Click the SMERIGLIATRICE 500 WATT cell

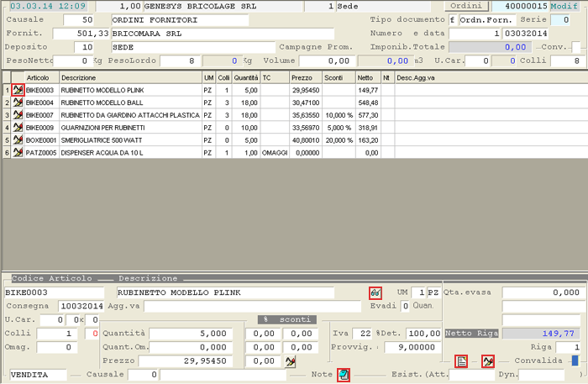click(x=130, y=140)
